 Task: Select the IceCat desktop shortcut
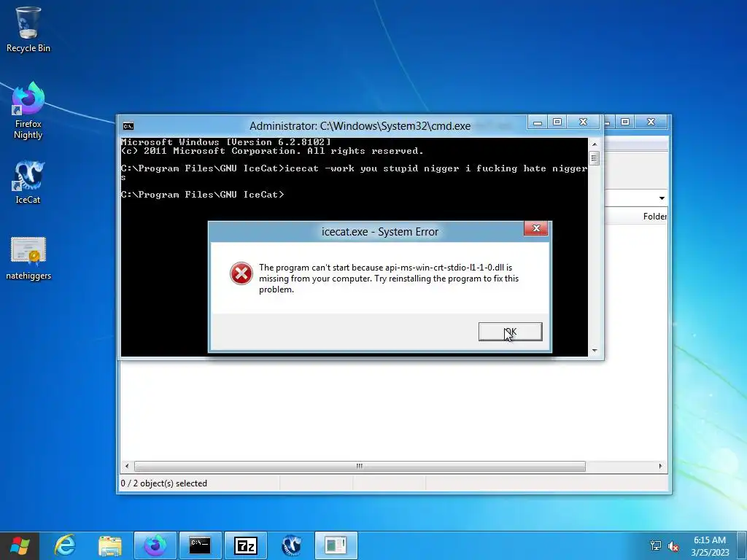point(28,182)
